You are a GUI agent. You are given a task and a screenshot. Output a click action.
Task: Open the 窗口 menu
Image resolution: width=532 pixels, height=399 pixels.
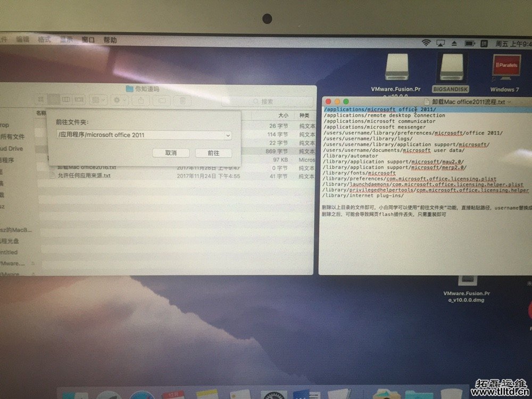(88, 40)
